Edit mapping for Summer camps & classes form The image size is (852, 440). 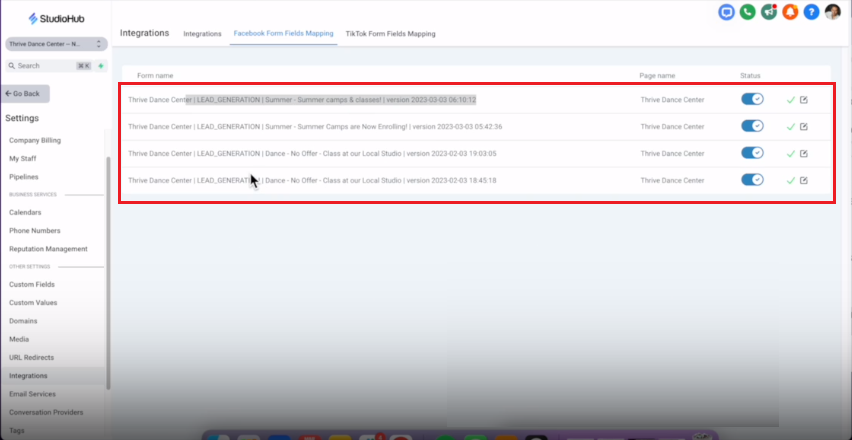coord(804,99)
